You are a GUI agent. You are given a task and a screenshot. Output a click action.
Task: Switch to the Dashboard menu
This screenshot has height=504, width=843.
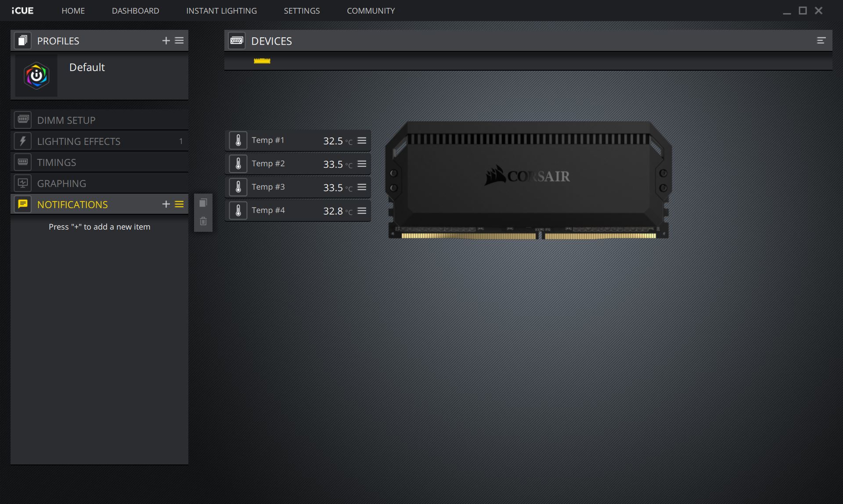click(135, 11)
